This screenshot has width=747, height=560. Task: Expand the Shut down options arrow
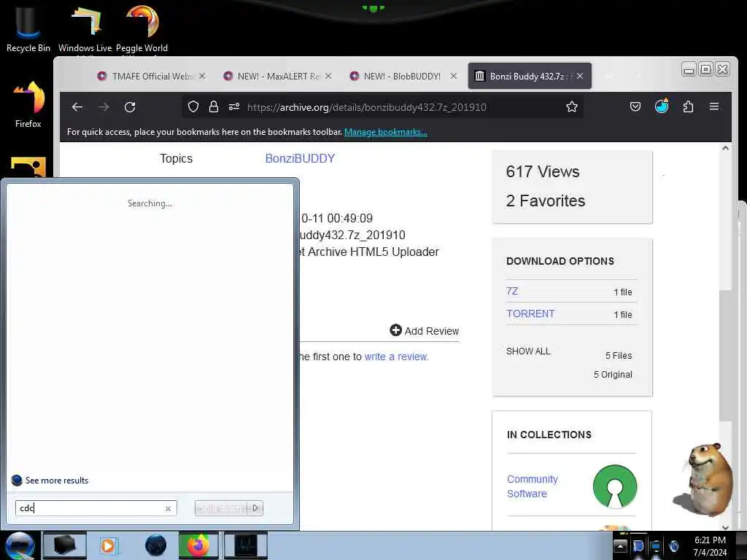(255, 508)
